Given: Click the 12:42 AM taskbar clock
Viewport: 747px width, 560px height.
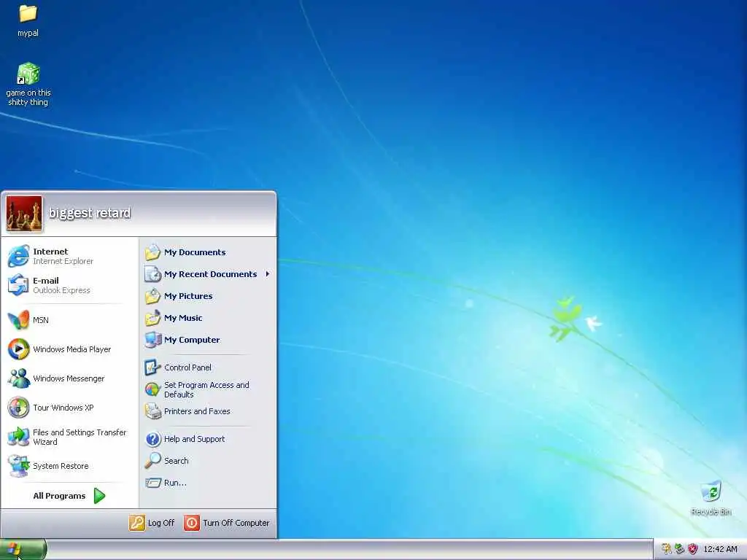Looking at the screenshot, I should [x=720, y=549].
